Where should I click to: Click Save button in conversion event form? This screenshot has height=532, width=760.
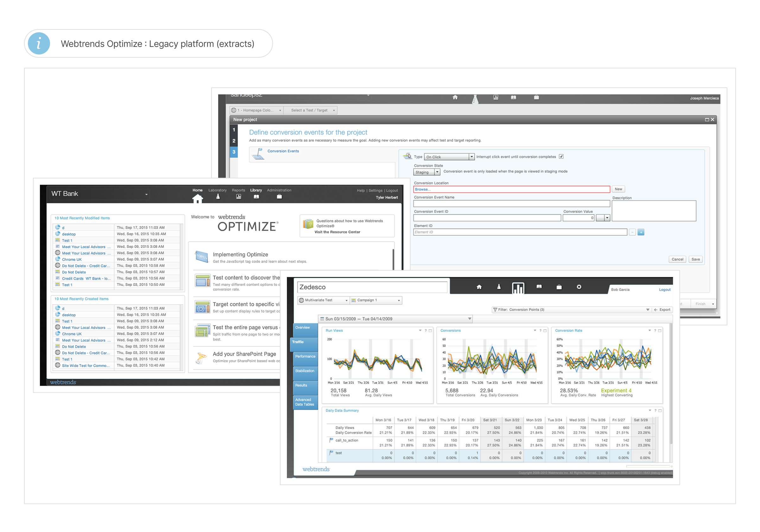coord(695,260)
